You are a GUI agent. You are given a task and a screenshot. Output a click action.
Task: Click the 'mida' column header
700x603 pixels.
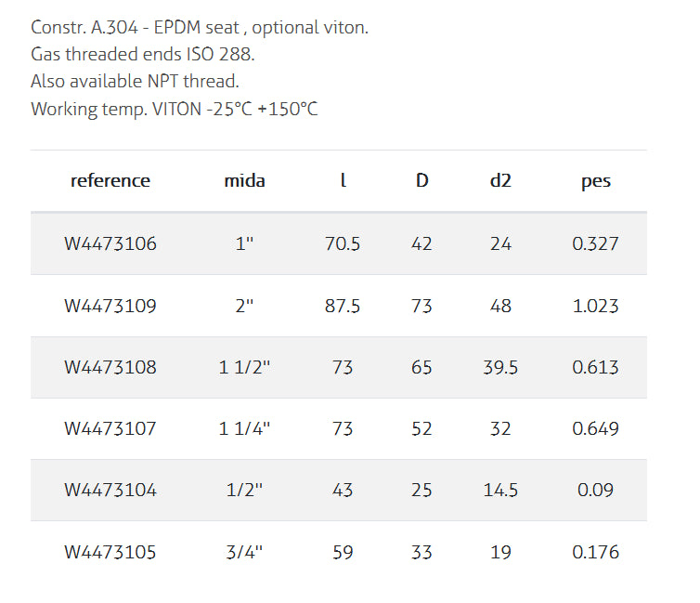click(x=244, y=181)
